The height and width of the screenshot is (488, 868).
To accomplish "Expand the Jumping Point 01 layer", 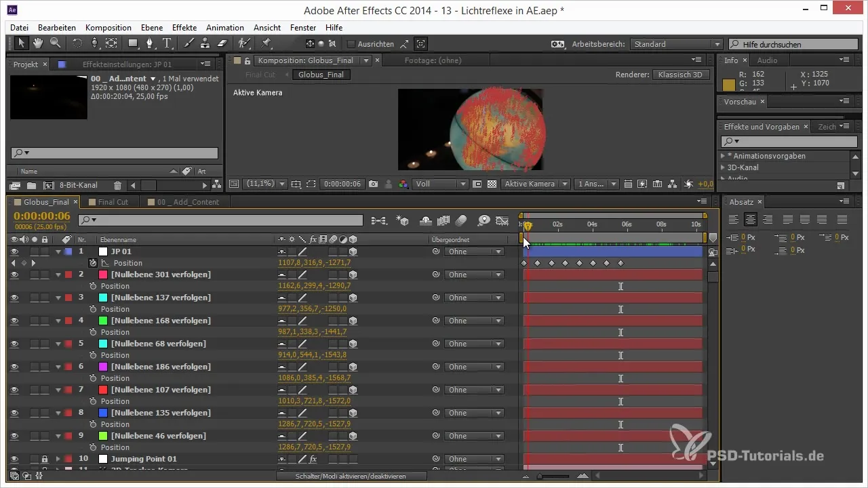I will (58, 459).
